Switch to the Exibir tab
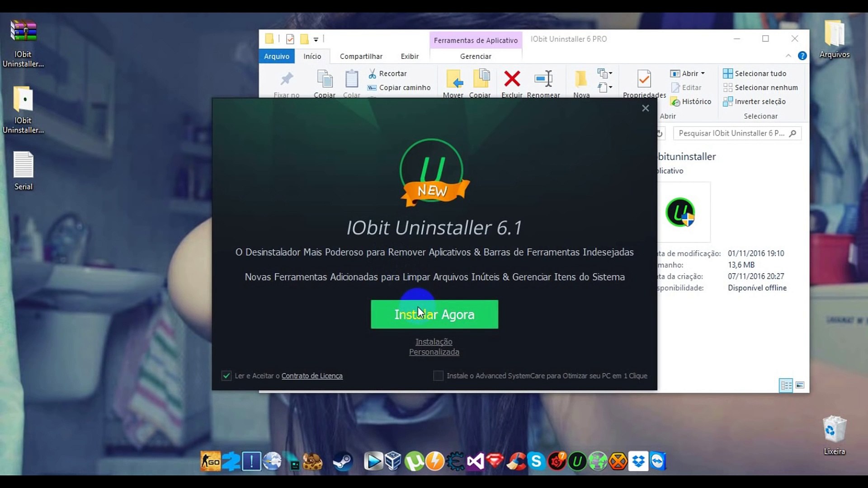The width and height of the screenshot is (868, 488). [409, 56]
